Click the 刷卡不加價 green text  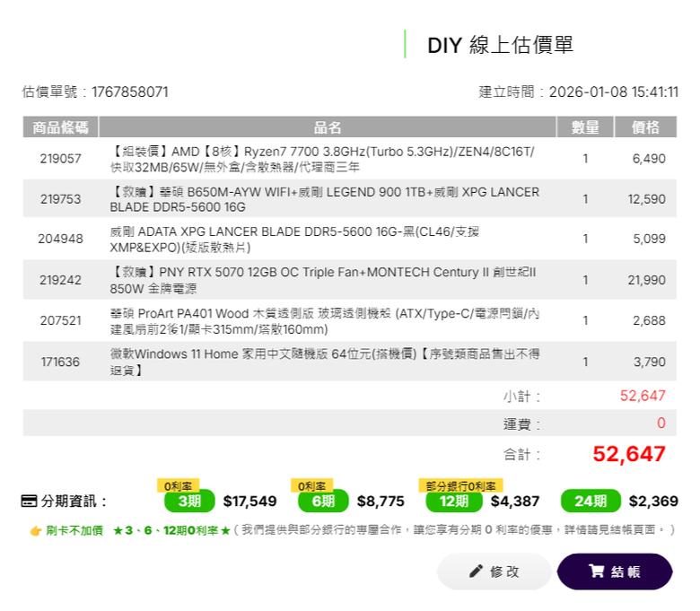(74, 530)
